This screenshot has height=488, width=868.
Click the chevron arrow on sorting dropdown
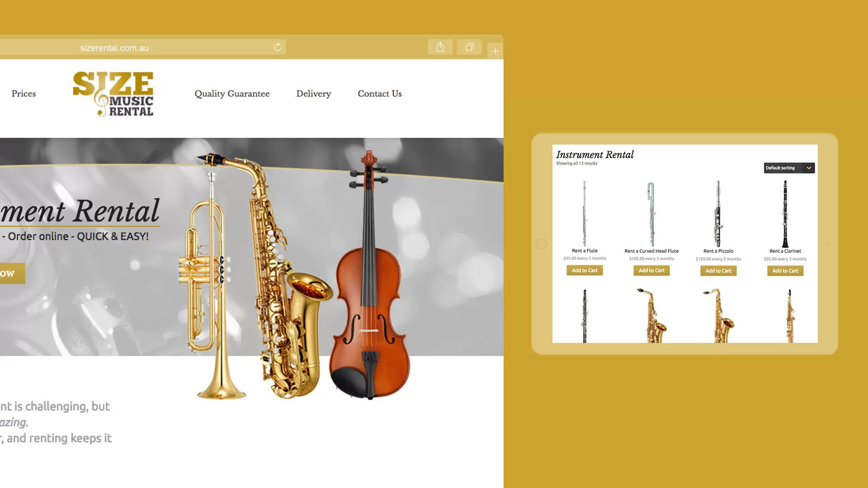pyautogui.click(x=809, y=168)
